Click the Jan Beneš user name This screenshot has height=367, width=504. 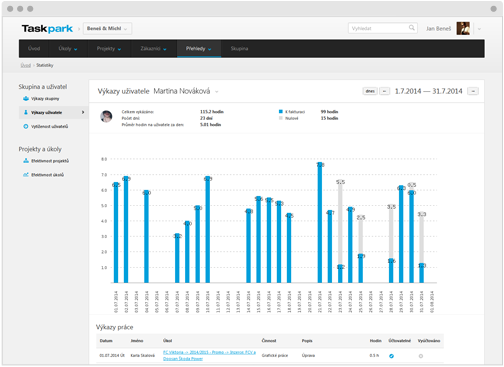pos(438,29)
